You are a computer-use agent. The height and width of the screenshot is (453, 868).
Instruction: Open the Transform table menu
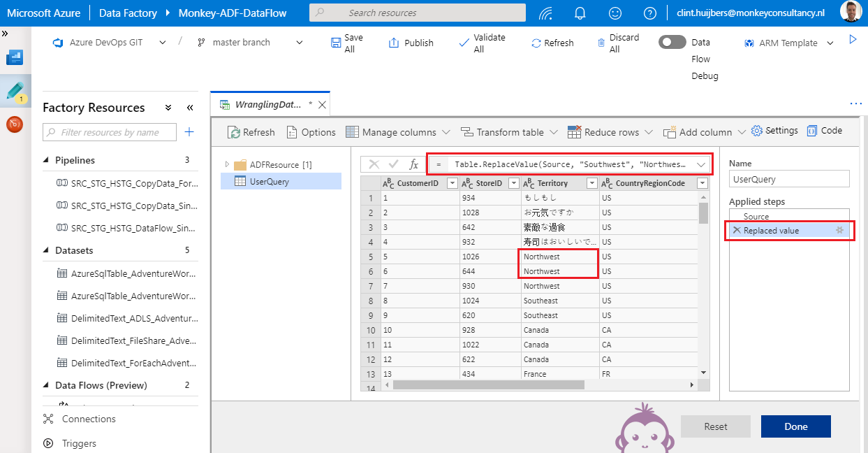coord(509,132)
